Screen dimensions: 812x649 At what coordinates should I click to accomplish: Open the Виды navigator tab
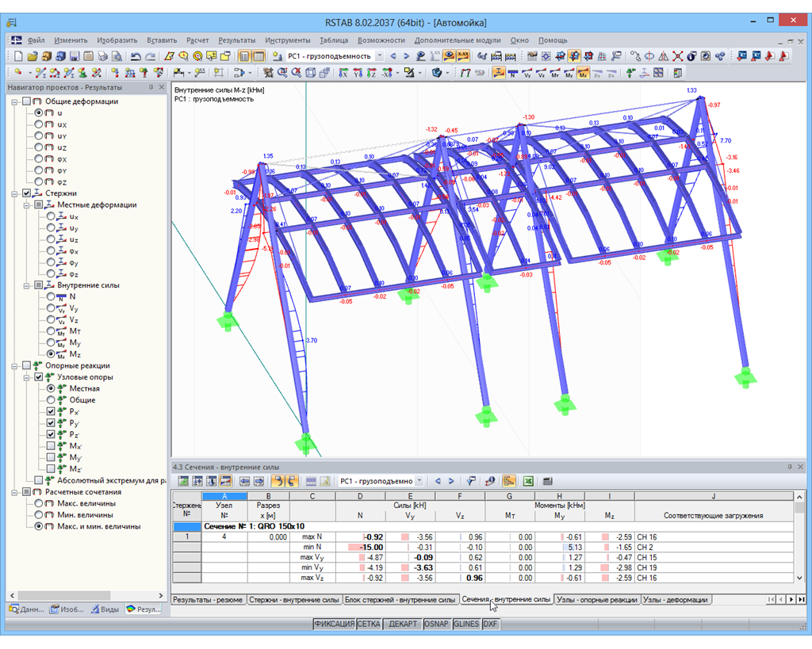click(105, 609)
